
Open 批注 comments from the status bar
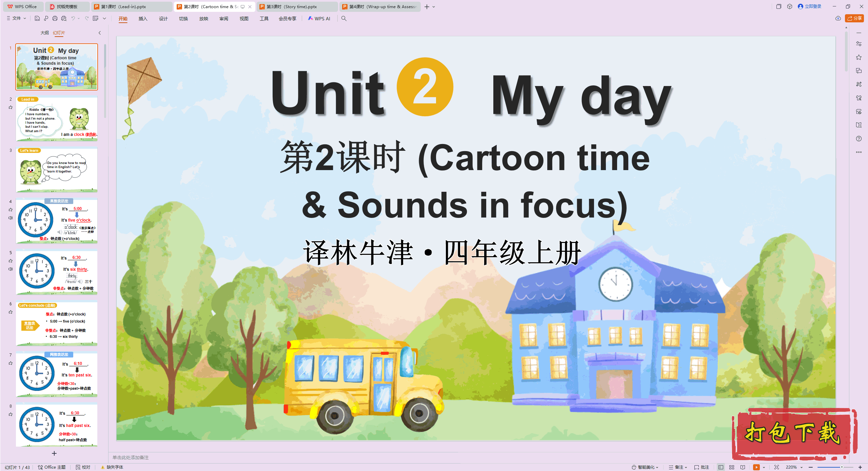click(703, 467)
